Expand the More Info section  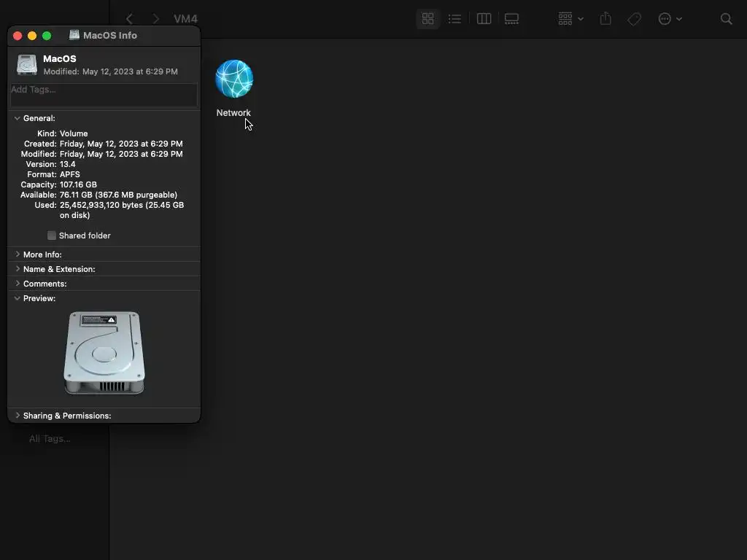(18, 254)
